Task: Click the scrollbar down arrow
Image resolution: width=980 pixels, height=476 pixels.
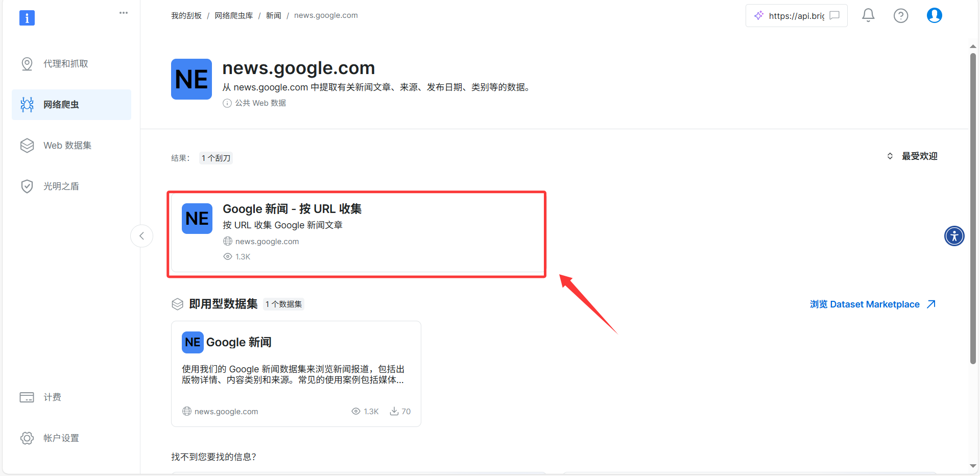Action: pos(973,466)
